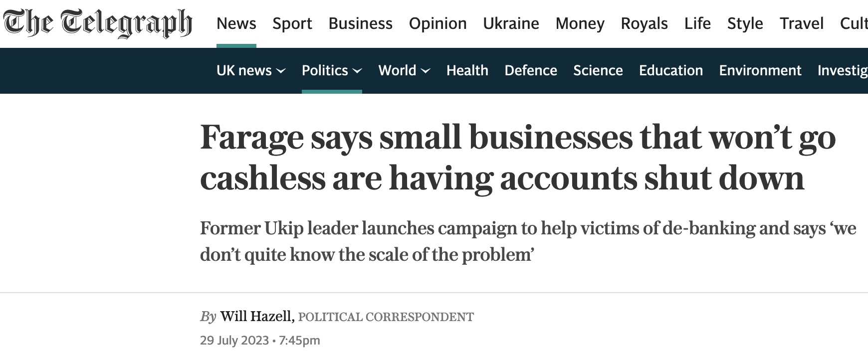Navigate to the Ukraine section

pos(511,23)
